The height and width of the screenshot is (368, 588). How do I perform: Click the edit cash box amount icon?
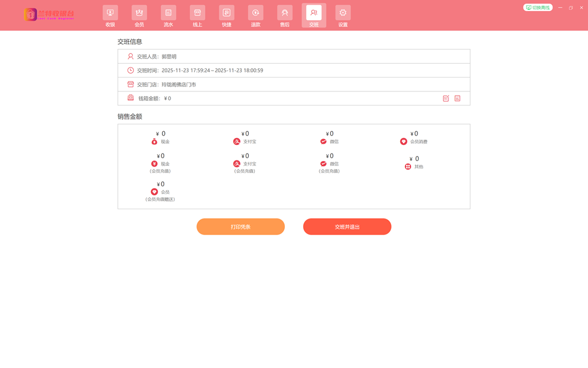click(446, 98)
